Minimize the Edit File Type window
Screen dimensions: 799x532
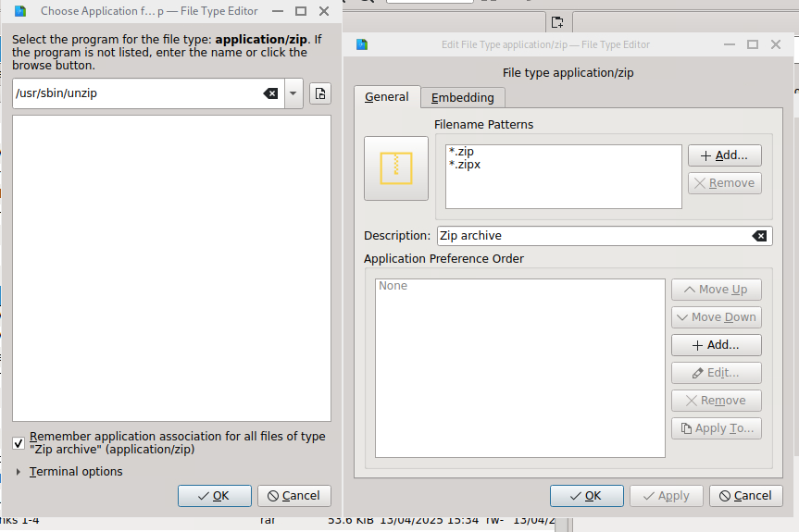(x=730, y=44)
